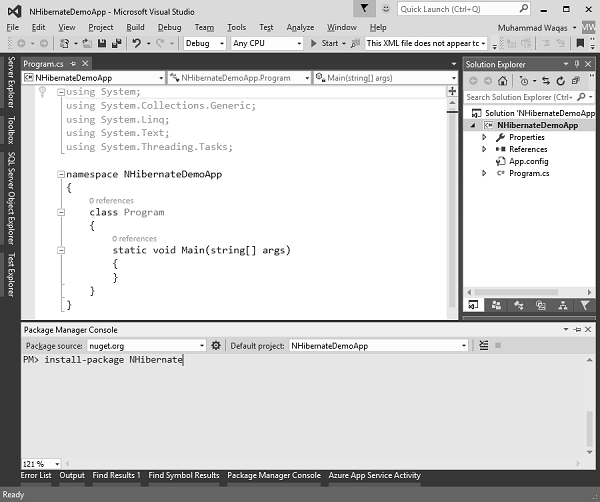Click the code editor vertical scrollbar
The image size is (600, 502).
coord(452,207)
